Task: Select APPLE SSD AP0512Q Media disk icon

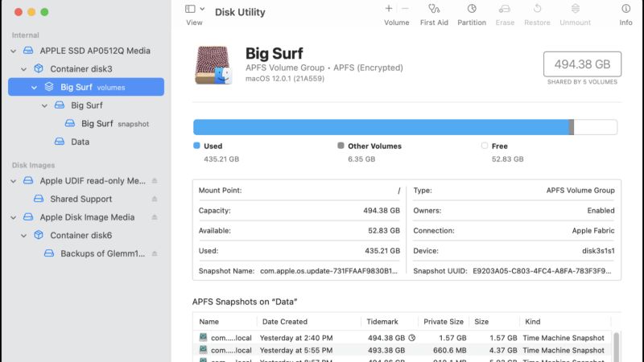Action: [x=28, y=51]
